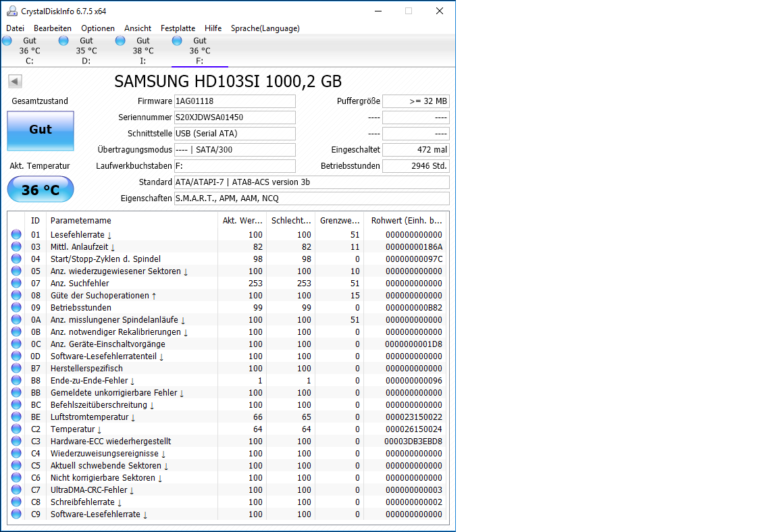Click status icon of Software-Lesefehlerratenteil row
Image resolution: width=778 pixels, height=532 pixels.
pyautogui.click(x=16, y=356)
